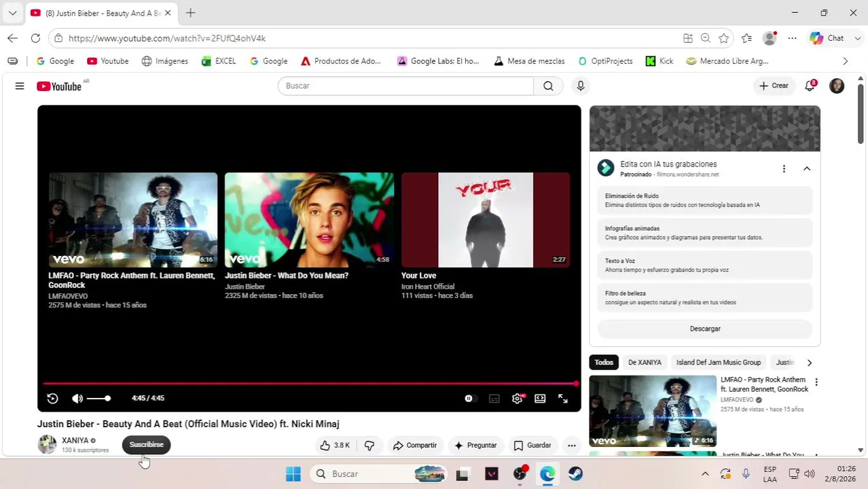Show more filter chips with right arrow
The width and height of the screenshot is (868, 489).
point(809,363)
